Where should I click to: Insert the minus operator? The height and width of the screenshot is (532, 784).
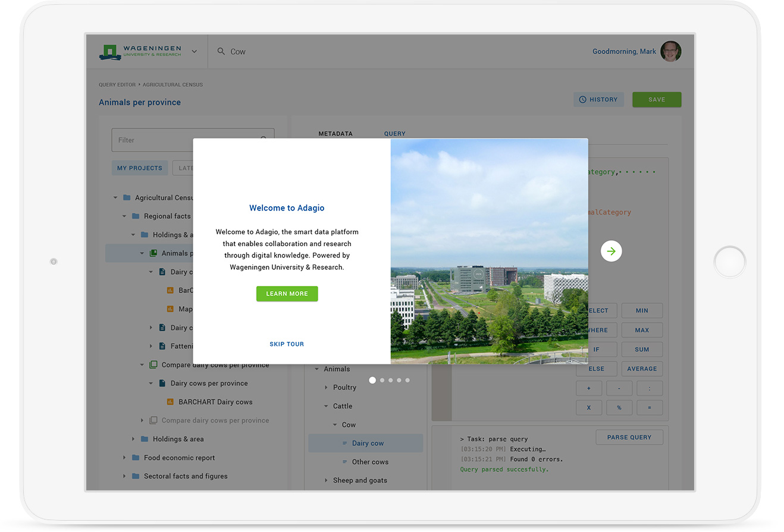(x=619, y=388)
